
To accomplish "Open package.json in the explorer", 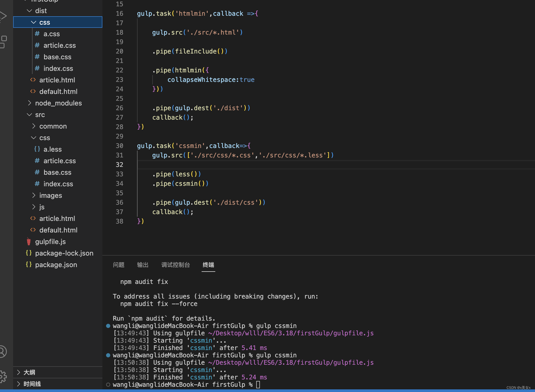I will pos(56,265).
